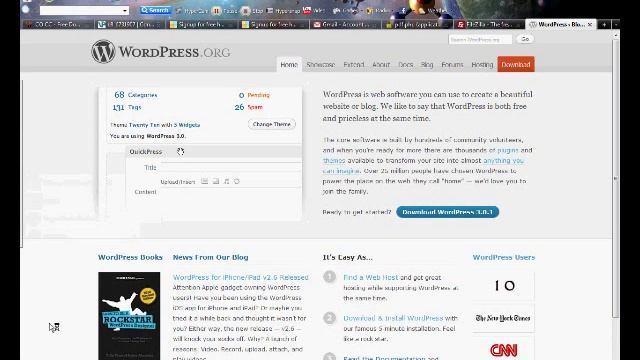Click the Go search button

(525, 39)
